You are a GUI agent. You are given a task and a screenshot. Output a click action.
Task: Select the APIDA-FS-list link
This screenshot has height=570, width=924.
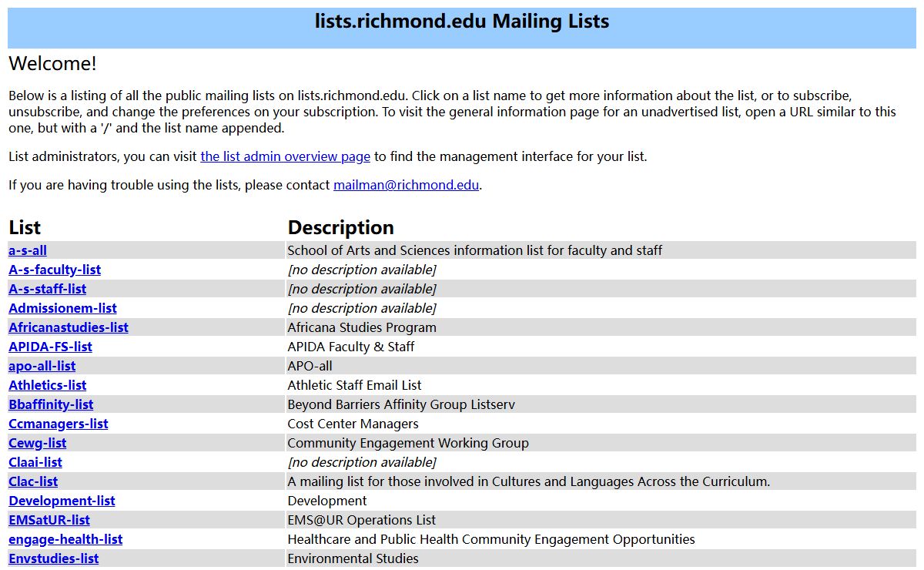click(x=50, y=347)
